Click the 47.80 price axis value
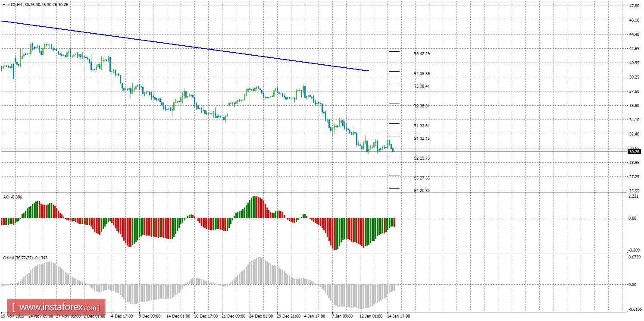 [635, 6]
